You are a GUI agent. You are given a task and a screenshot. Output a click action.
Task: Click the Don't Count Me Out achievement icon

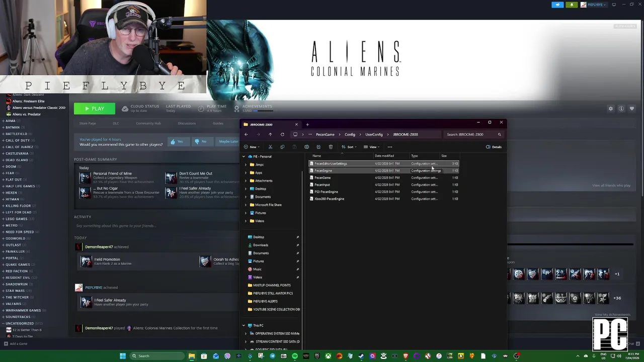171,177
